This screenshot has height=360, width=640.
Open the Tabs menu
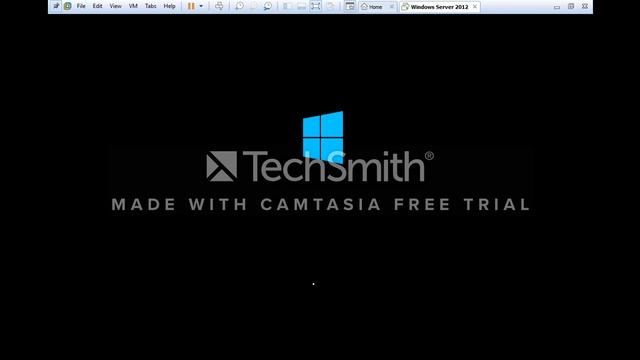pos(151,6)
